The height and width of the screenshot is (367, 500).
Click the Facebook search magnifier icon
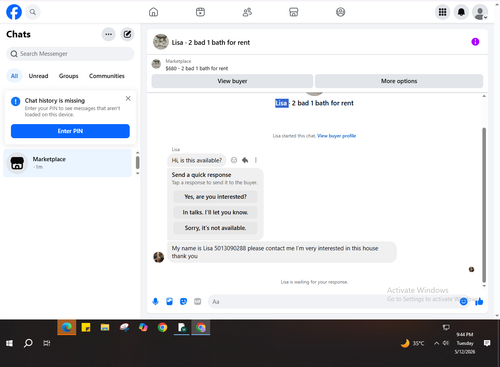(x=33, y=12)
